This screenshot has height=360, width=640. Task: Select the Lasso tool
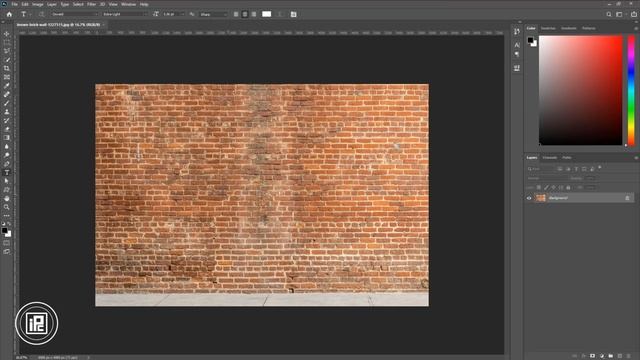pos(7,51)
